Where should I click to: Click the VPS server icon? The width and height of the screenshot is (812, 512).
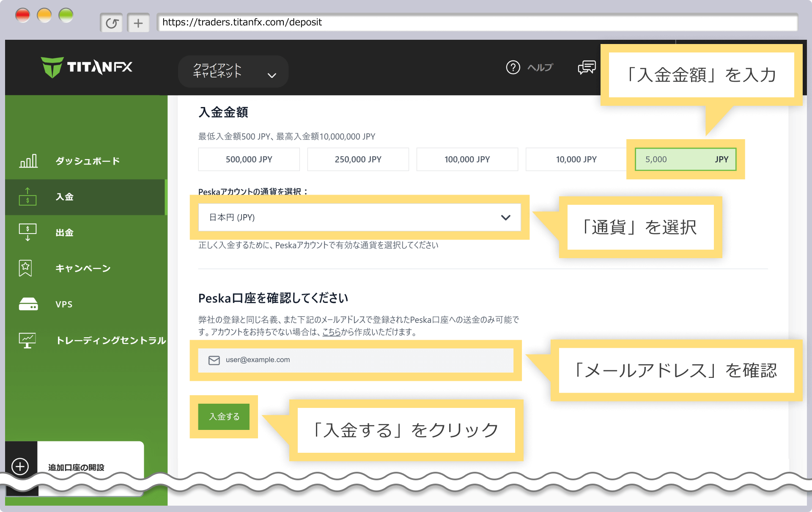coord(28,304)
